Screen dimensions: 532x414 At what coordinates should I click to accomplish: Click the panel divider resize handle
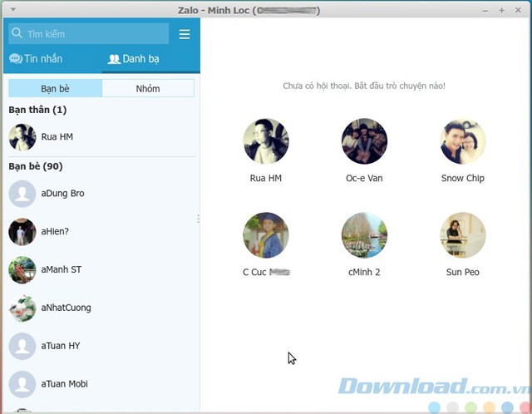point(198,219)
